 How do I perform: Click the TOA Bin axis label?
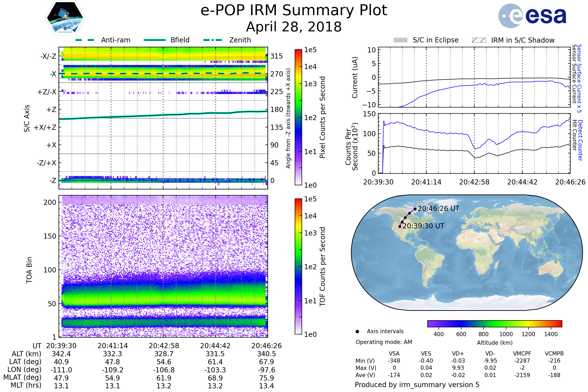[x=29, y=270]
